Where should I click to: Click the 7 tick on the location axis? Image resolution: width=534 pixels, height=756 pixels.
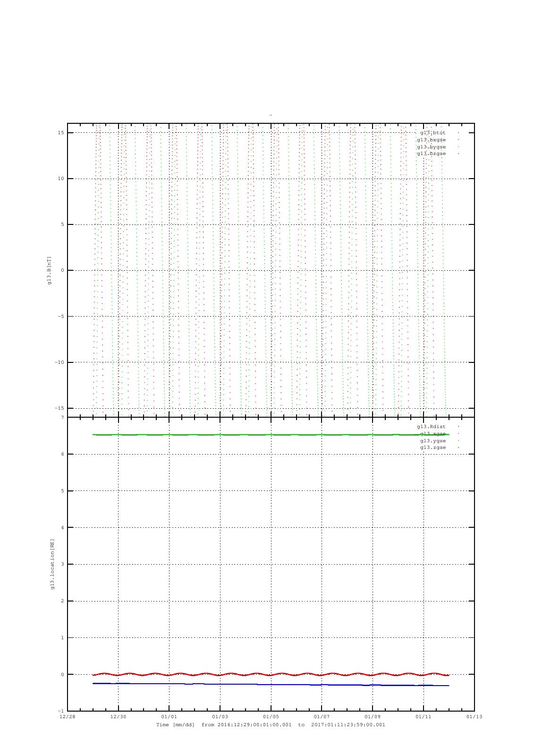pos(62,418)
